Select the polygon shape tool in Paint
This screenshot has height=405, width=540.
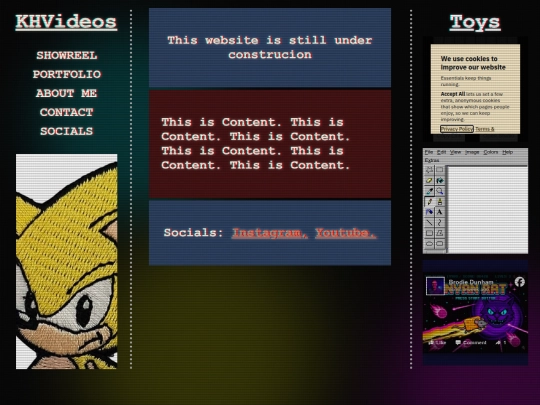click(440, 233)
